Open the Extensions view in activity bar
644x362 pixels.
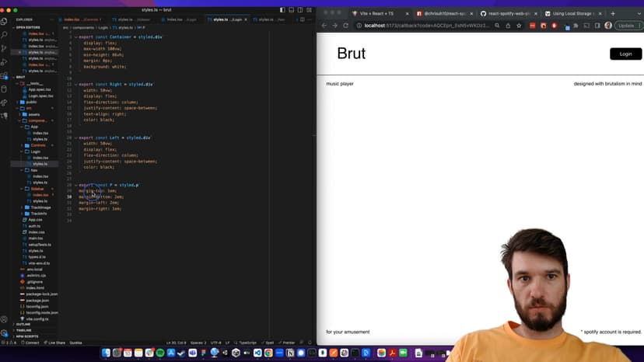point(5,75)
